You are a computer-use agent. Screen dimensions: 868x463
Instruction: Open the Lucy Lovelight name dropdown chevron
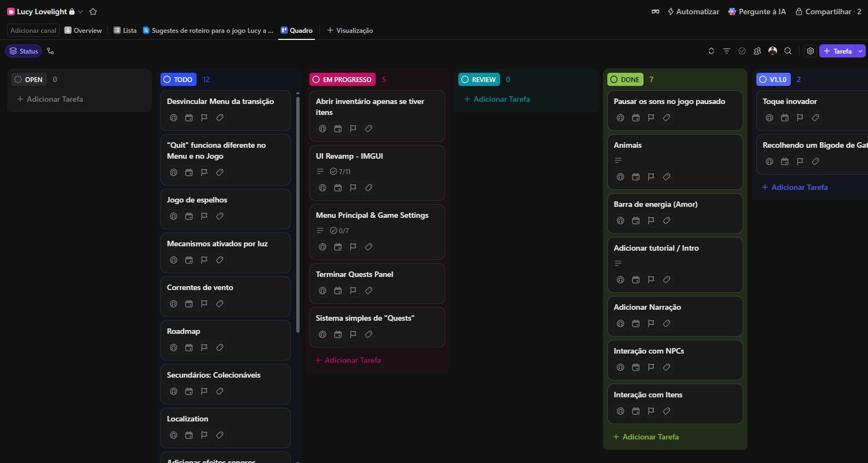tap(81, 11)
